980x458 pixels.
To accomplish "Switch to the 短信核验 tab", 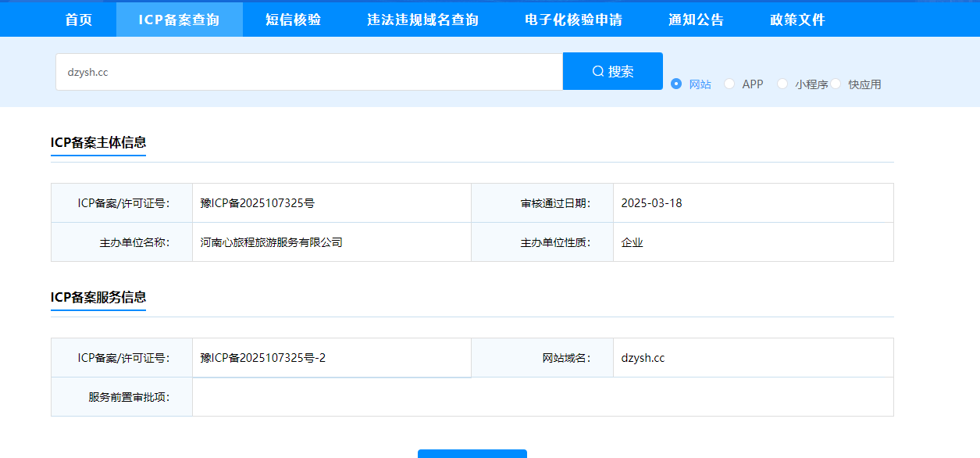I will [293, 20].
